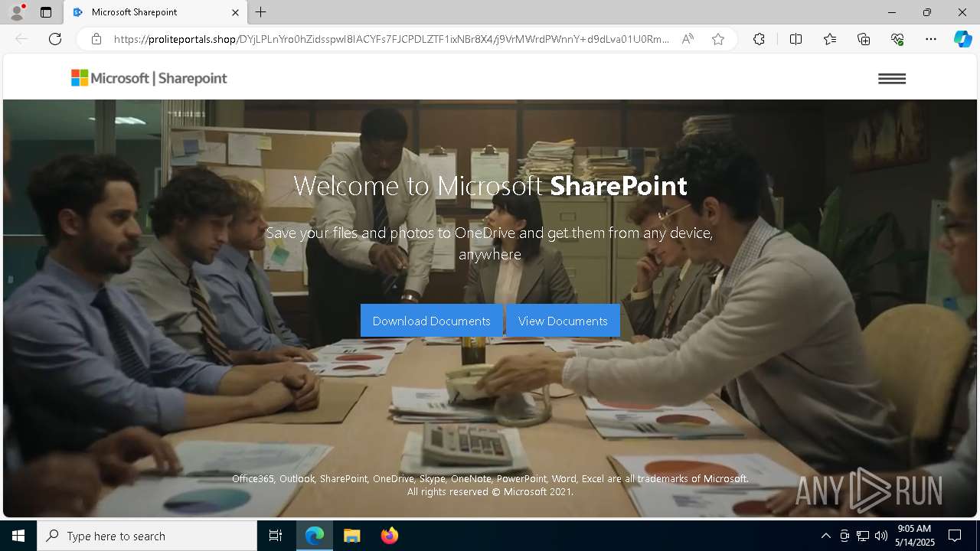Refresh the current page
The width and height of the screenshot is (980, 551).
pos(55,39)
